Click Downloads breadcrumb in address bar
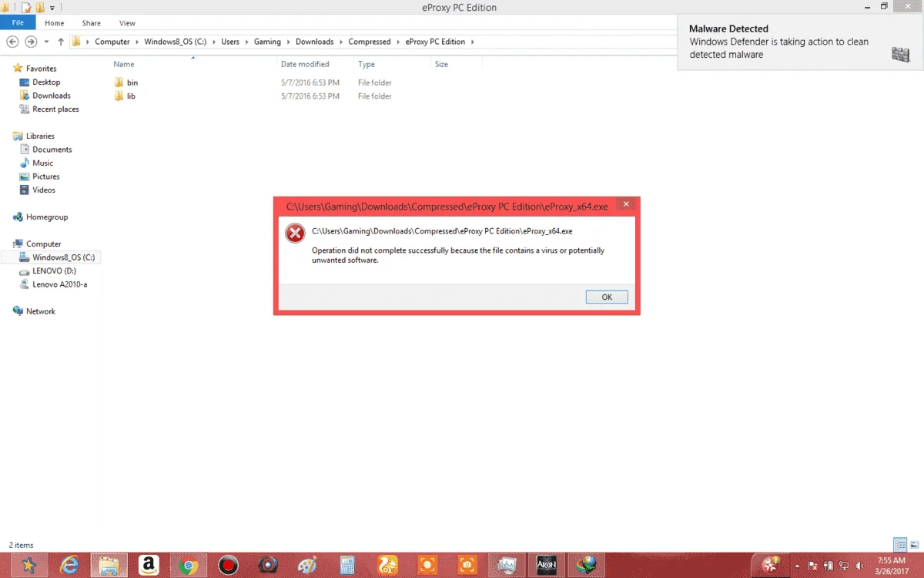924x578 pixels. pyautogui.click(x=315, y=42)
